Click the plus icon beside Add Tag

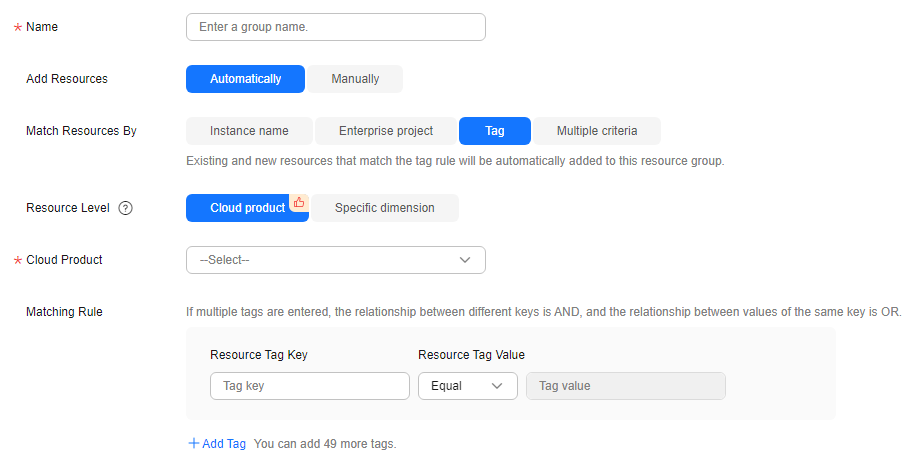coord(193,443)
